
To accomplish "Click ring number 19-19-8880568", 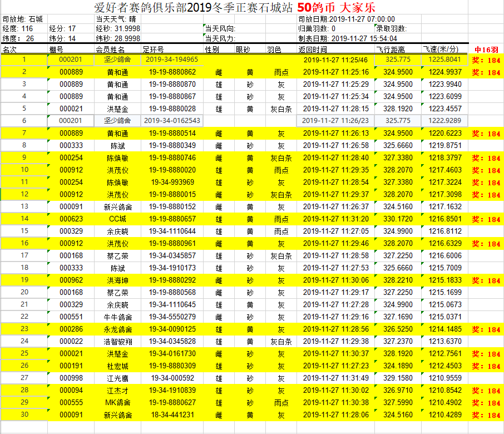I will point(172,293).
